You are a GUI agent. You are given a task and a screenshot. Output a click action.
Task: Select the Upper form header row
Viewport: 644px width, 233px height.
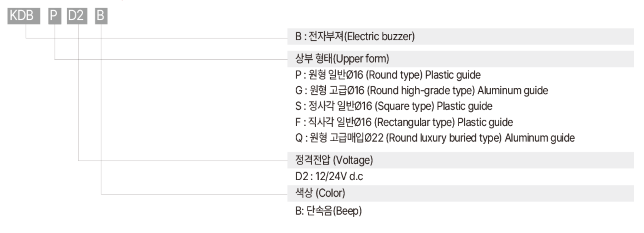[x=460, y=59]
